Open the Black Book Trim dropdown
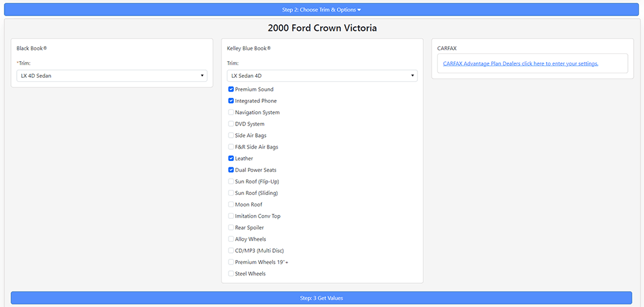 click(111, 76)
